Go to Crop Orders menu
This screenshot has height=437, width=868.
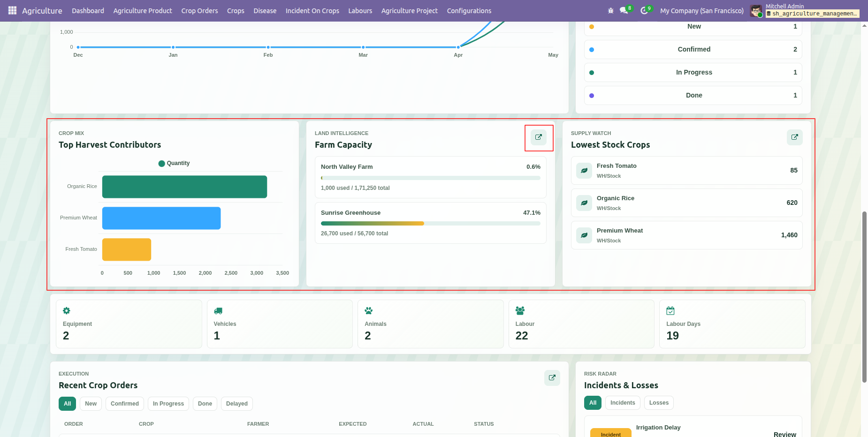coord(200,11)
